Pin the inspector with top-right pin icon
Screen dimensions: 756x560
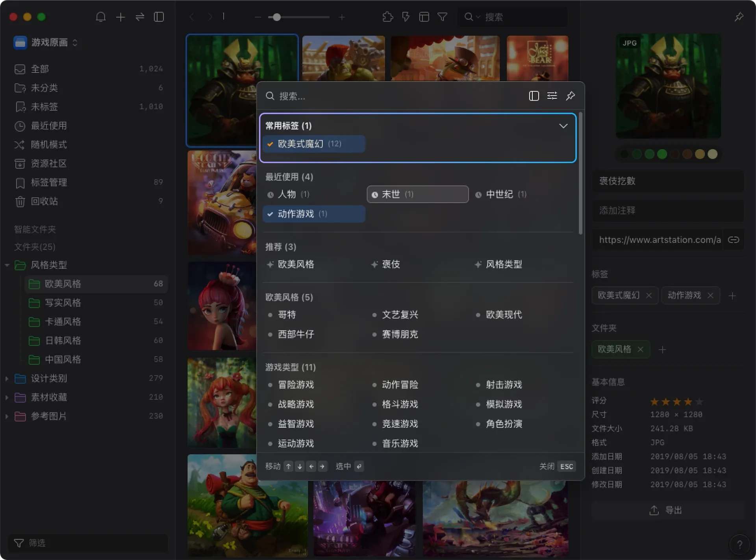(x=739, y=17)
